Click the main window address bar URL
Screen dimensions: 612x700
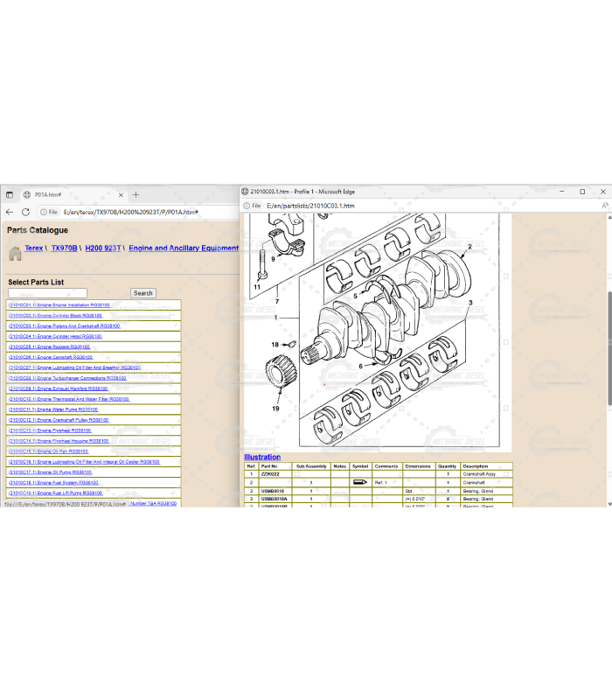coord(131,212)
